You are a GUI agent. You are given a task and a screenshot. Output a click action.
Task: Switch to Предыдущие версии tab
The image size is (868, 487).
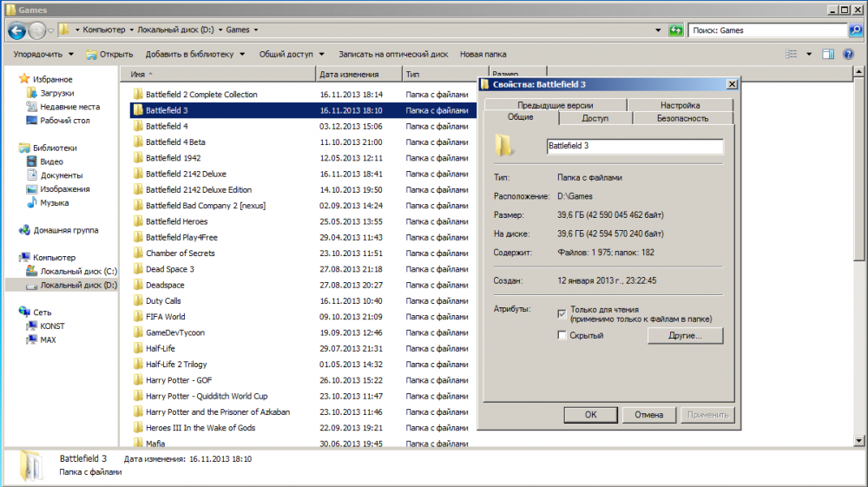(556, 105)
